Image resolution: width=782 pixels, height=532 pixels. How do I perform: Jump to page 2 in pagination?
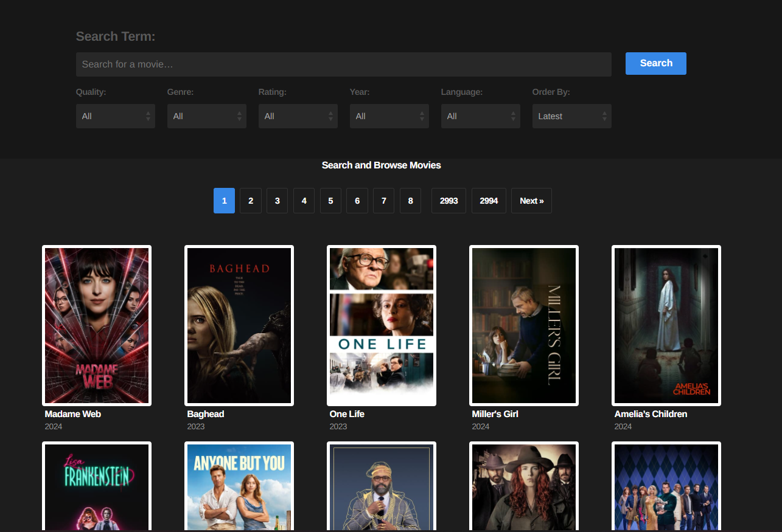[x=251, y=201]
